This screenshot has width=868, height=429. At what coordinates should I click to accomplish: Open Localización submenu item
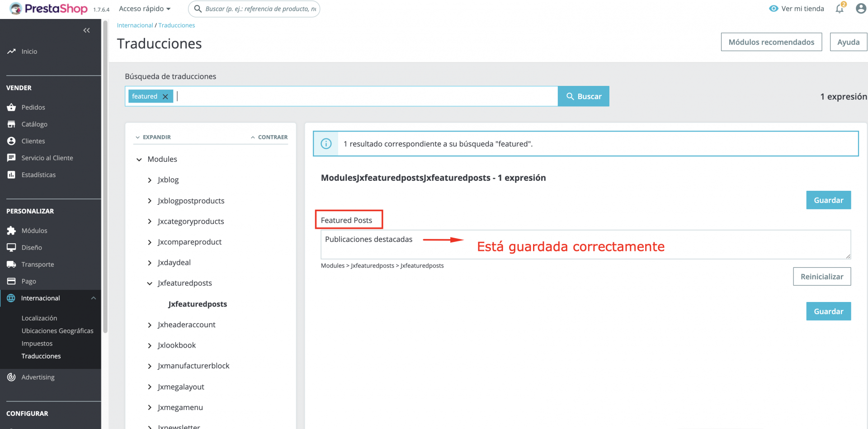(39, 318)
